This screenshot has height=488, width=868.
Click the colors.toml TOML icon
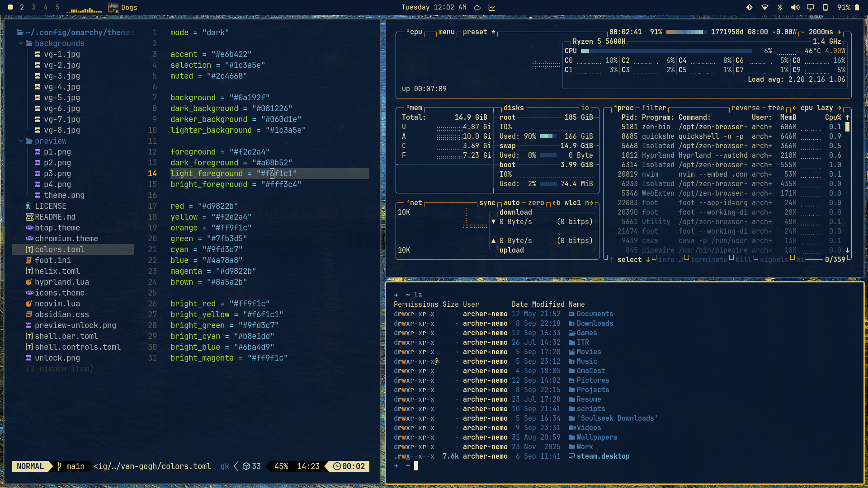click(29, 249)
